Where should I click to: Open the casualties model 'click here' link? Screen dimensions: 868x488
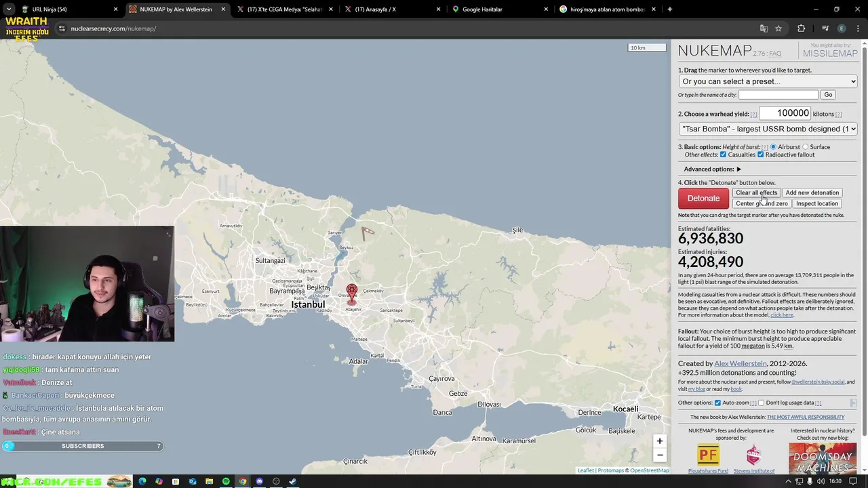click(x=781, y=315)
